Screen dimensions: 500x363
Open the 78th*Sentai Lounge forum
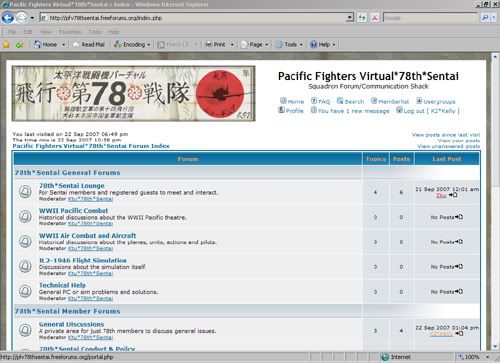72,186
